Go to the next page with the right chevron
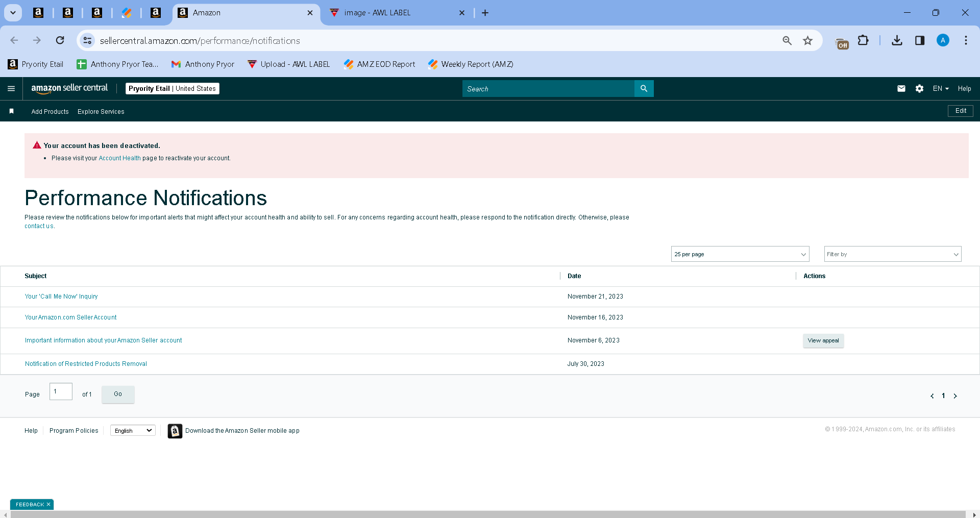This screenshot has height=518, width=980. coord(955,396)
